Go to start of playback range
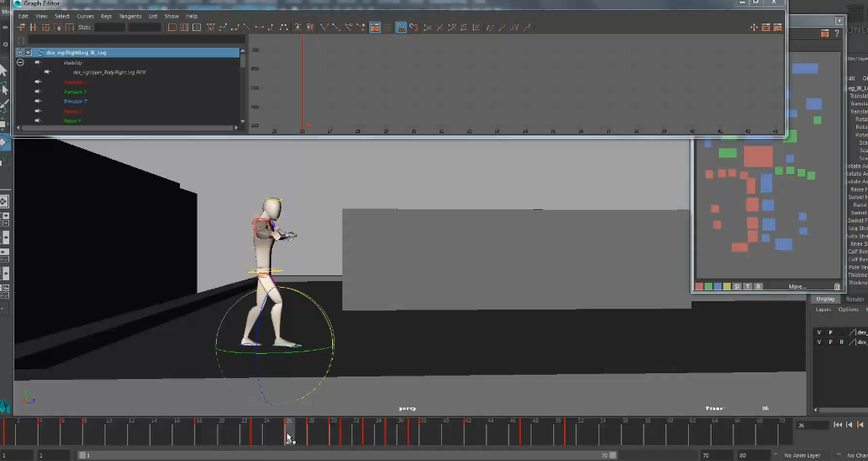The height and width of the screenshot is (461, 868). (838, 424)
